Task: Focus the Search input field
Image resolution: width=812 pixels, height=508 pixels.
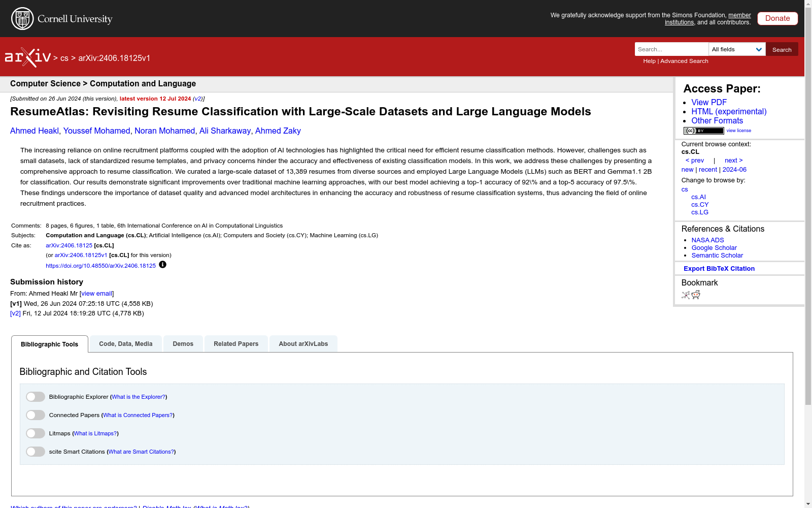Action: [x=671, y=49]
